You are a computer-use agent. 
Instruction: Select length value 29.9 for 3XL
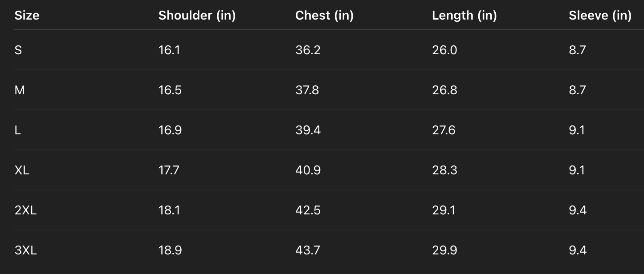444,250
